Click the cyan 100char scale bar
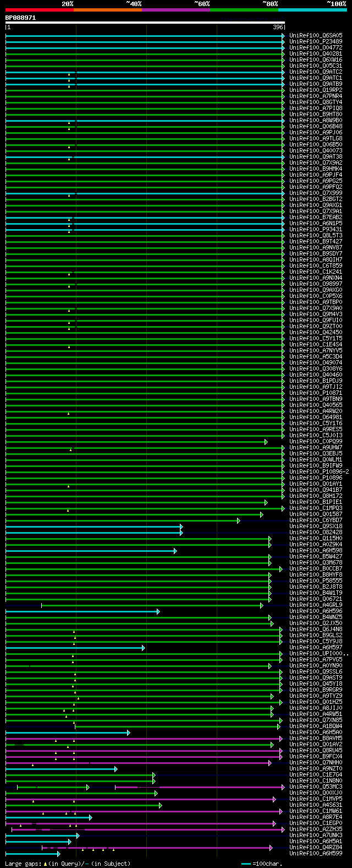 pyautogui.click(x=246, y=864)
